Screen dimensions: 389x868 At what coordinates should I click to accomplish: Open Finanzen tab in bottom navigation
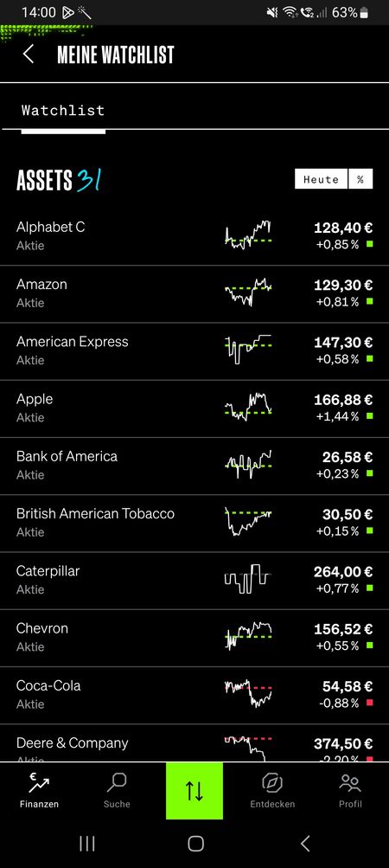click(x=39, y=790)
